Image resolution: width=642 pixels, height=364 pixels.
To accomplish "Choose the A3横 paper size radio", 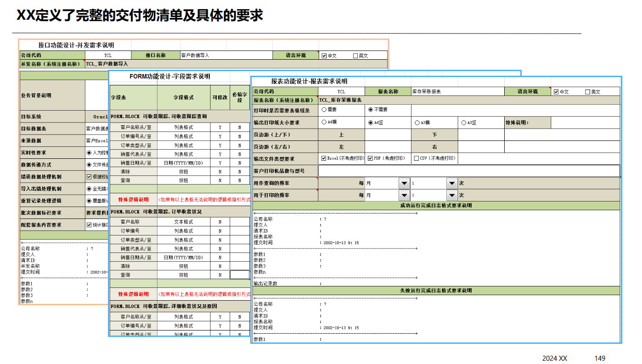I will [417, 123].
